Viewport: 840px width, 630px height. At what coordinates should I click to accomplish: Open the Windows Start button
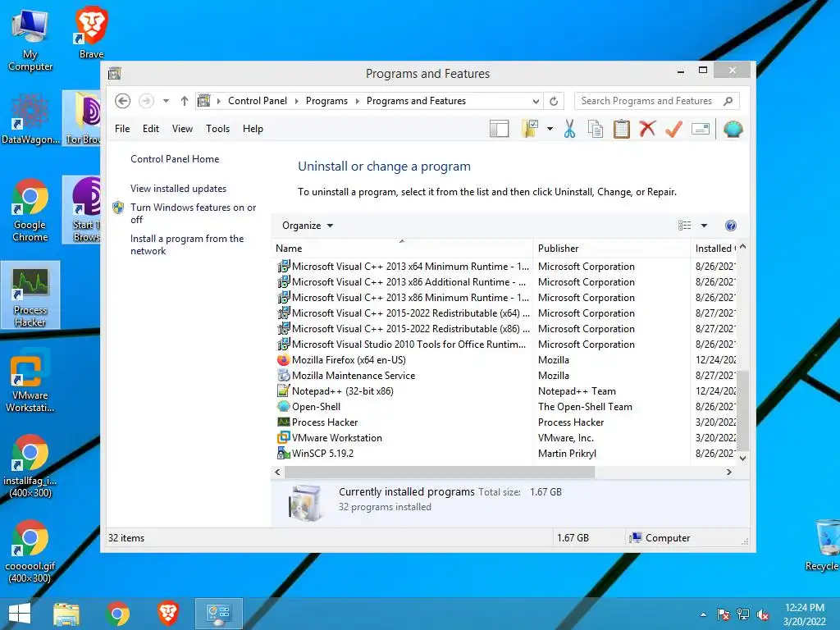click(x=20, y=614)
